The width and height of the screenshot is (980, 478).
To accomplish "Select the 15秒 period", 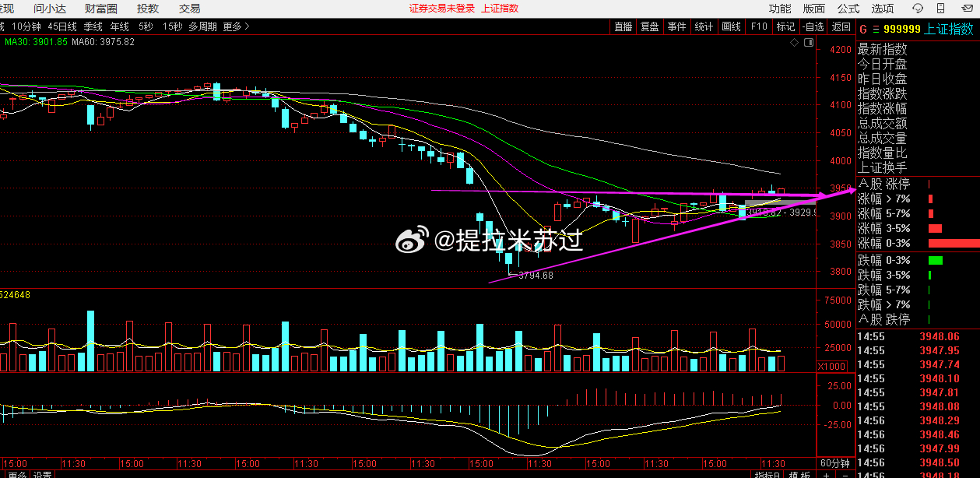I will pyautogui.click(x=172, y=26).
